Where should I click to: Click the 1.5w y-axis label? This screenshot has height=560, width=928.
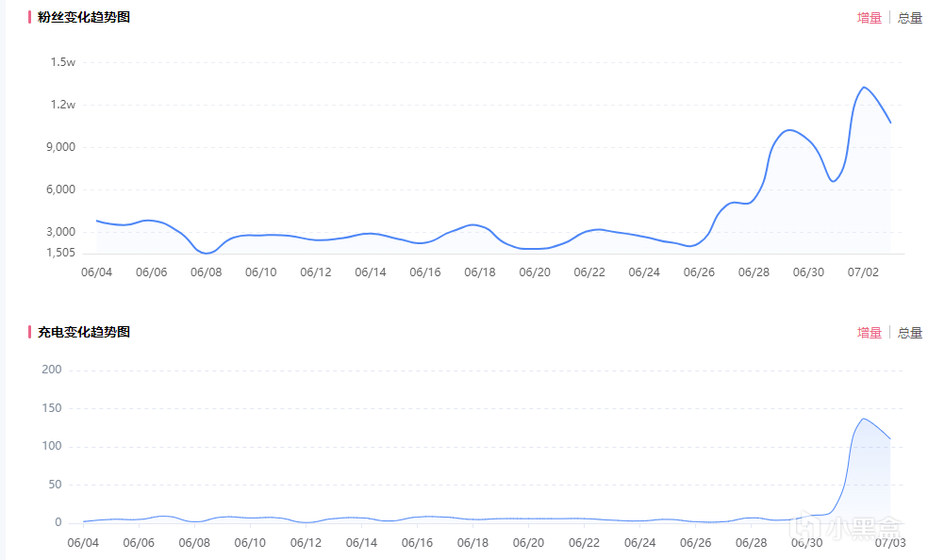[63, 62]
